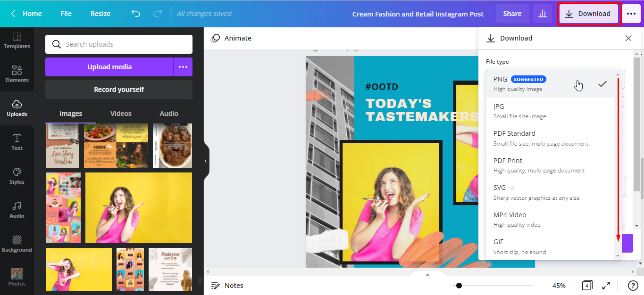The image size is (644, 295).
Task: Open the three-dot more menu in header
Action: coord(631,14)
